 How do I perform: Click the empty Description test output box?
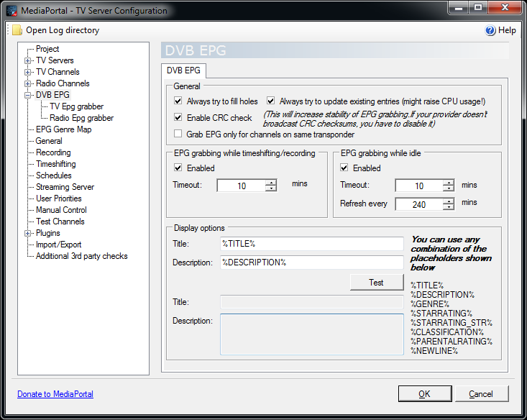(x=312, y=334)
